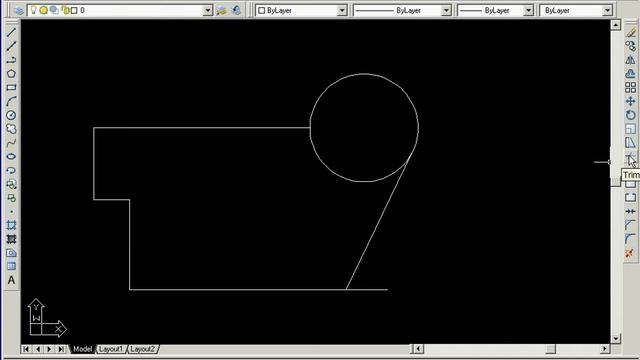
Task: Open the Layer Properties Manager
Action: (18, 10)
